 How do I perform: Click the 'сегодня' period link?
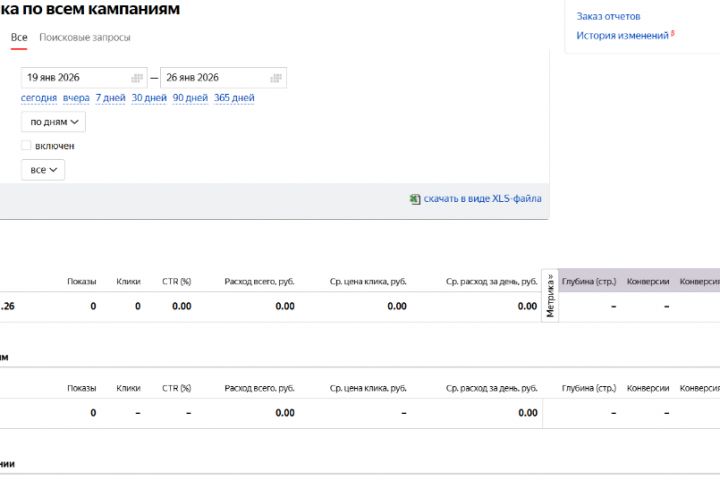click(x=39, y=98)
